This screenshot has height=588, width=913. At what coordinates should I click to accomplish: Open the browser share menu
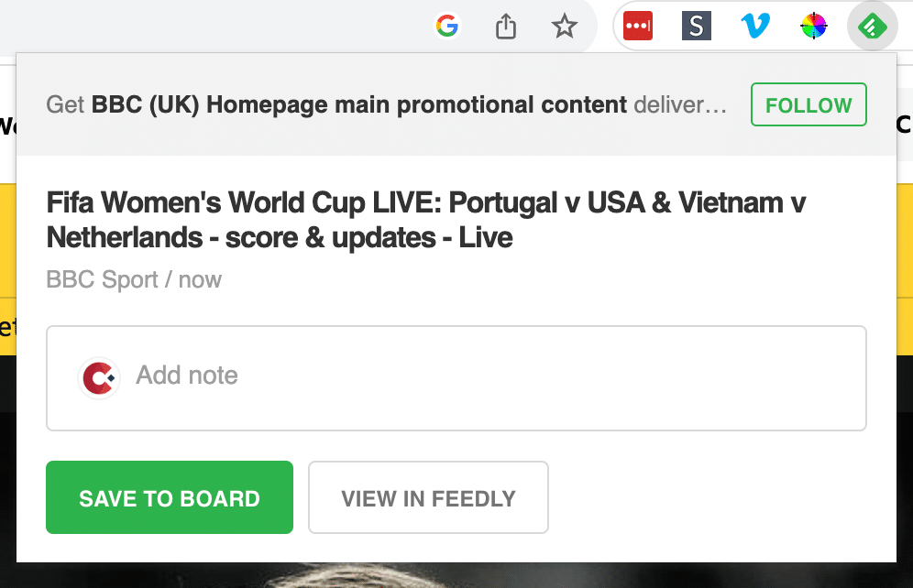505,26
